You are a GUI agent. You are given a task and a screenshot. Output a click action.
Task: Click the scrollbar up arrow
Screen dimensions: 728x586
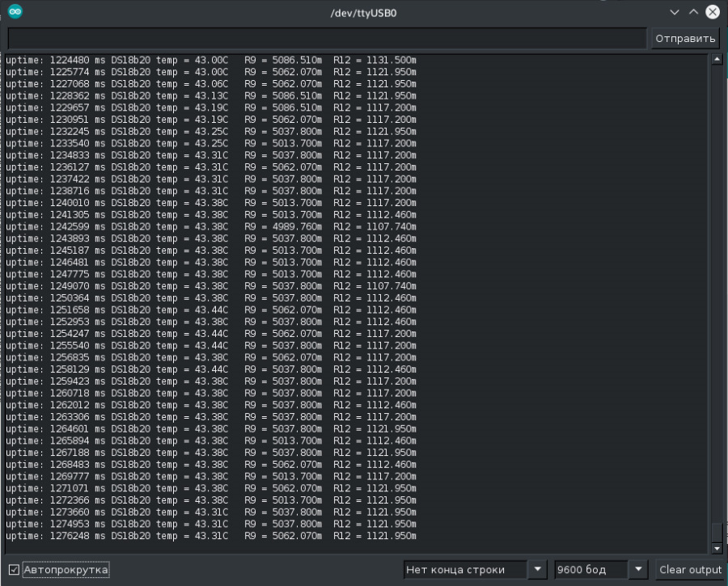click(x=717, y=59)
